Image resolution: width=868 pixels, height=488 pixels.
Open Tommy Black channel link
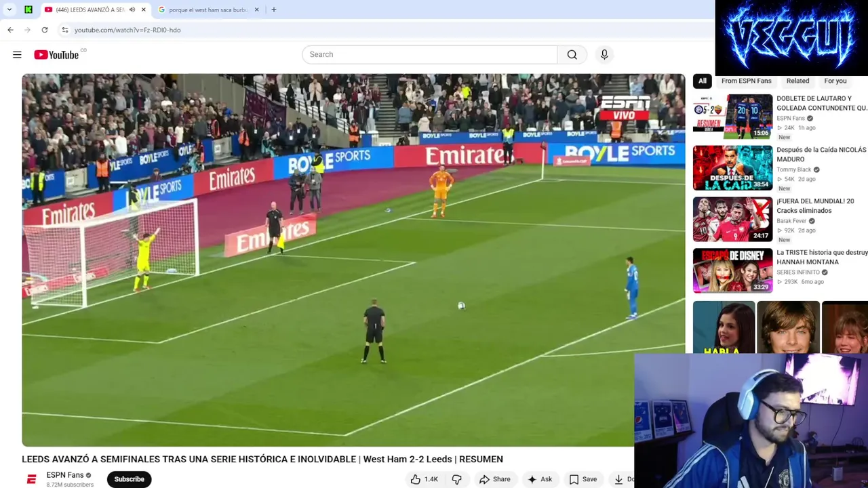pyautogui.click(x=794, y=169)
